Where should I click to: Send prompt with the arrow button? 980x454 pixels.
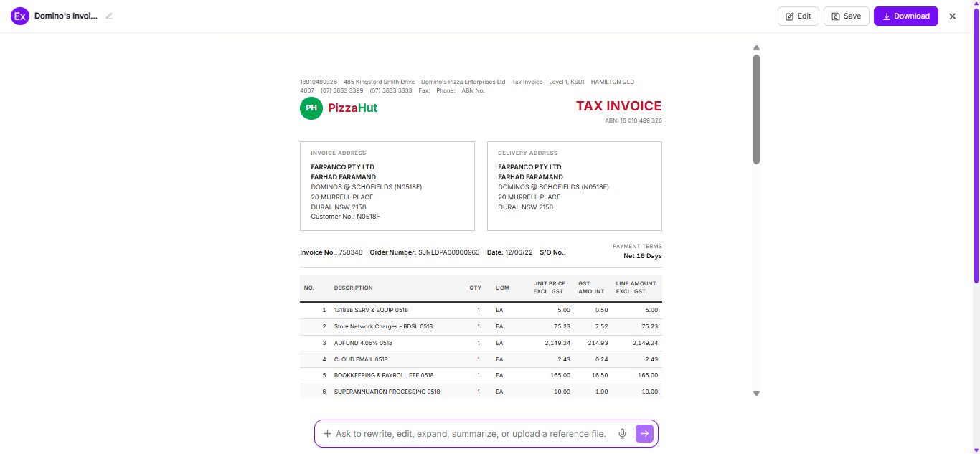pyautogui.click(x=644, y=433)
